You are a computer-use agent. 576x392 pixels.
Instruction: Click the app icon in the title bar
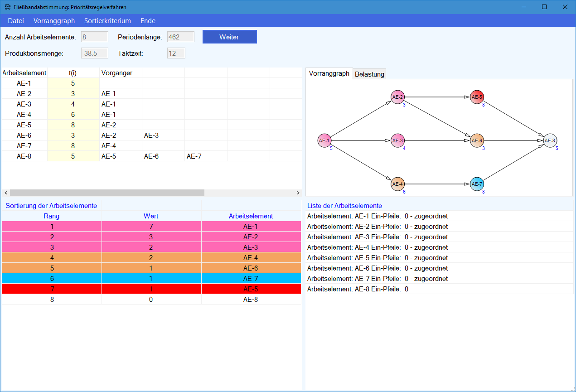coord(8,7)
